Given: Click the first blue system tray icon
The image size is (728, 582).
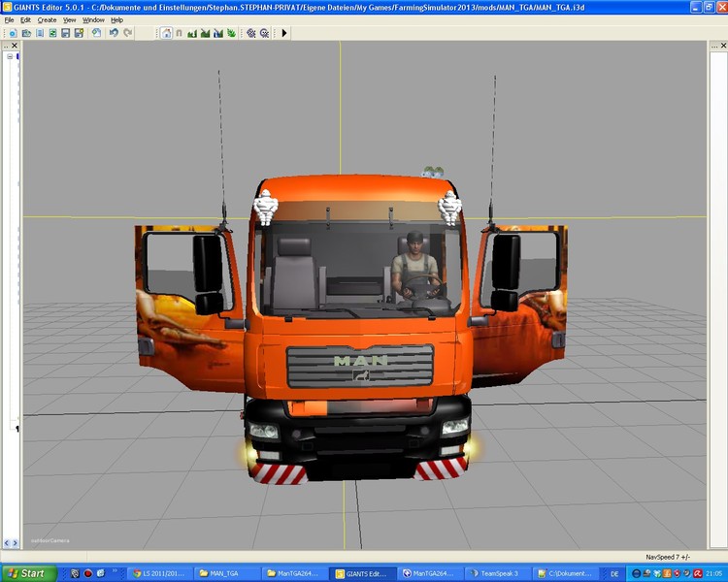Looking at the screenshot, I should coord(637,573).
